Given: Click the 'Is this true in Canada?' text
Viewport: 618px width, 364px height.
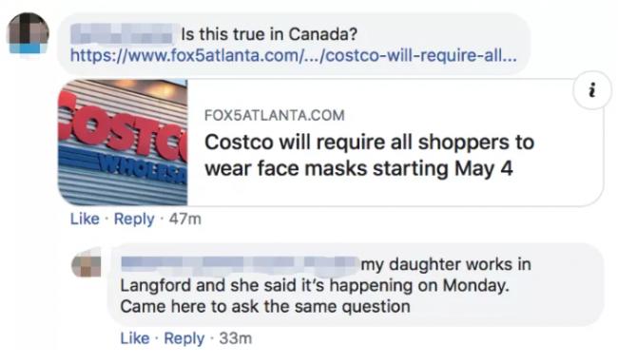Looking at the screenshot, I should coord(269,34).
